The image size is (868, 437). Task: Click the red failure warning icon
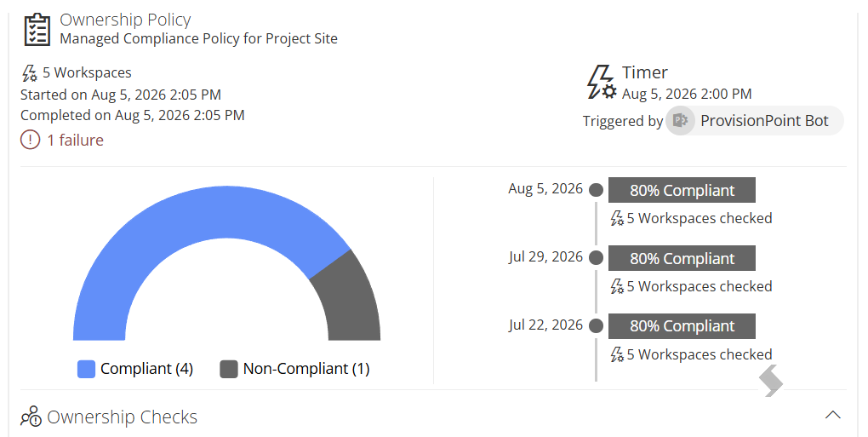(31, 140)
